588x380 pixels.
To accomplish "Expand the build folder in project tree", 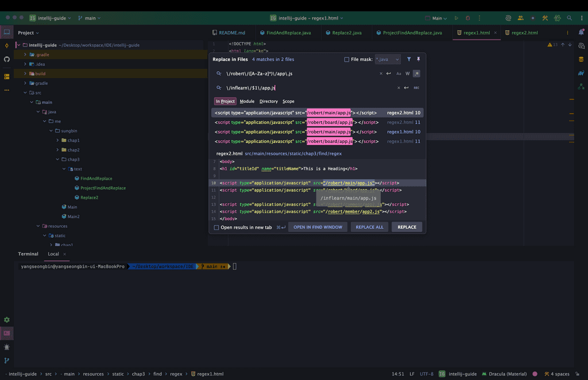I will pyautogui.click(x=25, y=73).
